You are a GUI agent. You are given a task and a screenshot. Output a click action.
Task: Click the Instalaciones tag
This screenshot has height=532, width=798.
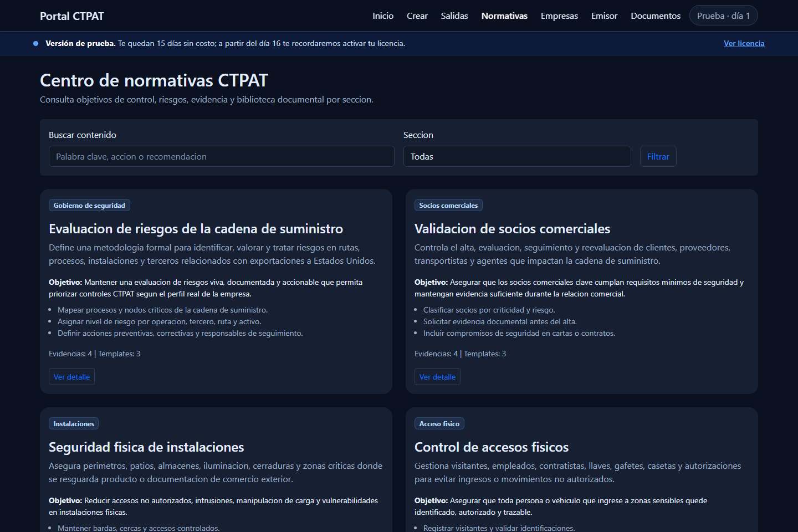coord(74,423)
